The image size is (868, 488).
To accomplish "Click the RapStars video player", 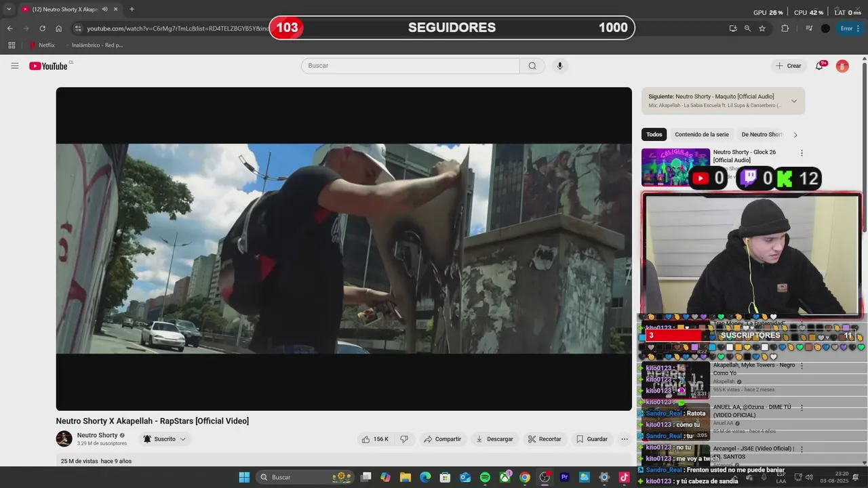I will pyautogui.click(x=344, y=249).
